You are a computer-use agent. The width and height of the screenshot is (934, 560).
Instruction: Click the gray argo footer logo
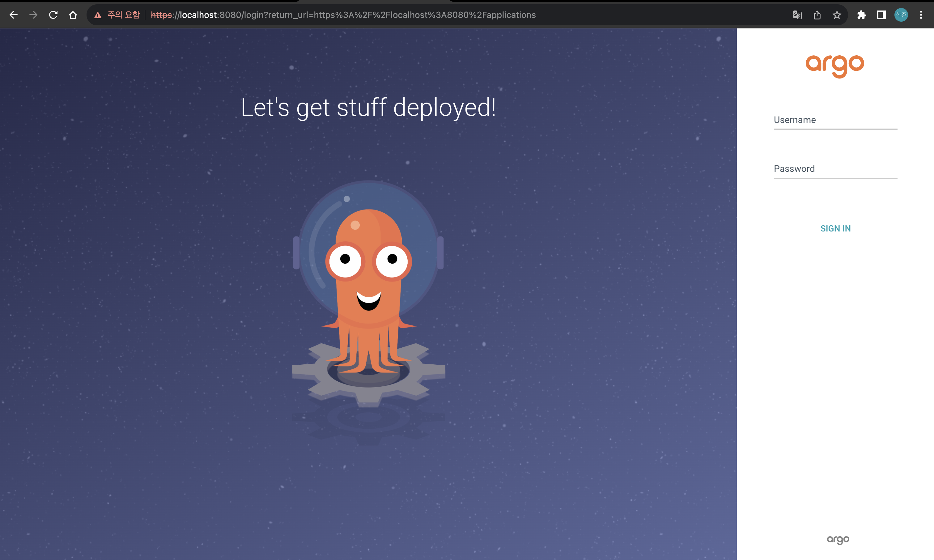838,539
